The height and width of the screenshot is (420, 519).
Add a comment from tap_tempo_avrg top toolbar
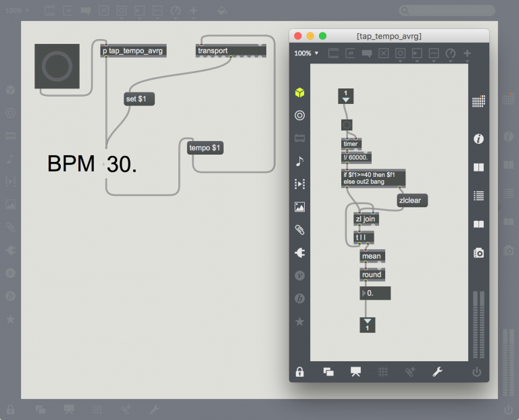367,53
